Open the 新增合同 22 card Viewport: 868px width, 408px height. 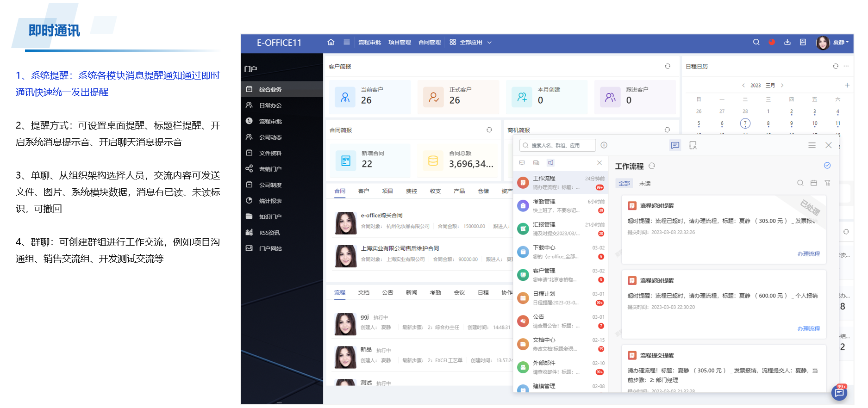pyautogui.click(x=370, y=161)
